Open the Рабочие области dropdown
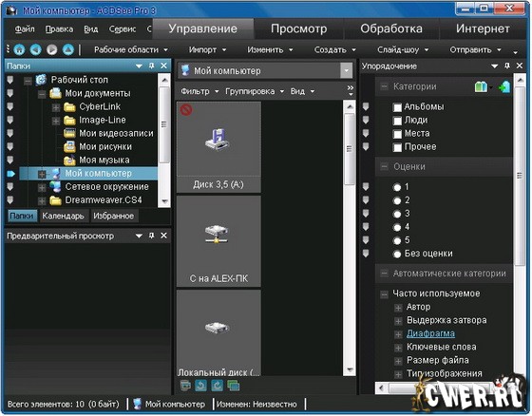532x416 pixels. (x=131, y=50)
